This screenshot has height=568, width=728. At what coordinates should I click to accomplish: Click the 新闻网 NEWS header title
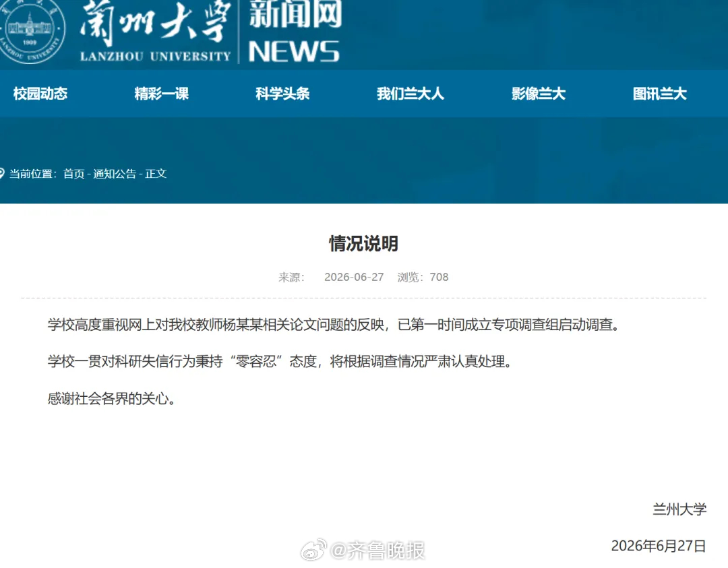click(295, 30)
